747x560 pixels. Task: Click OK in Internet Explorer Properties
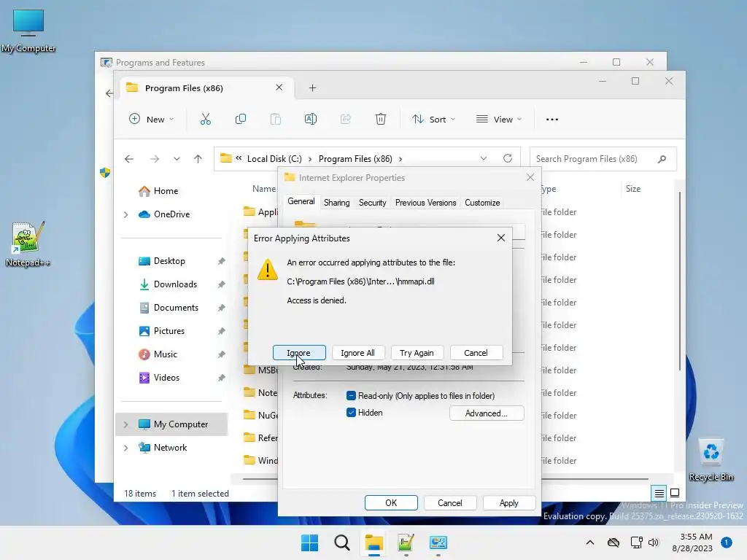pyautogui.click(x=391, y=503)
